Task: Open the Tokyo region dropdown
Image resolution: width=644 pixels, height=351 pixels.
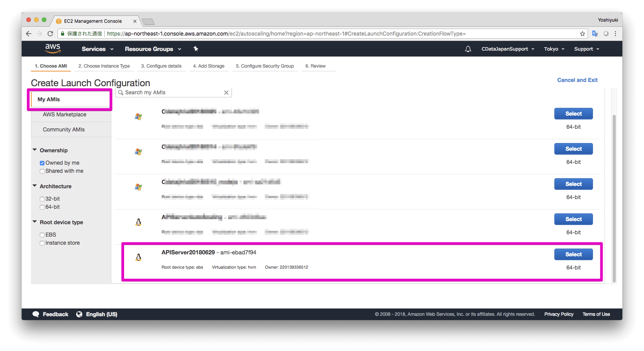Action: (554, 49)
